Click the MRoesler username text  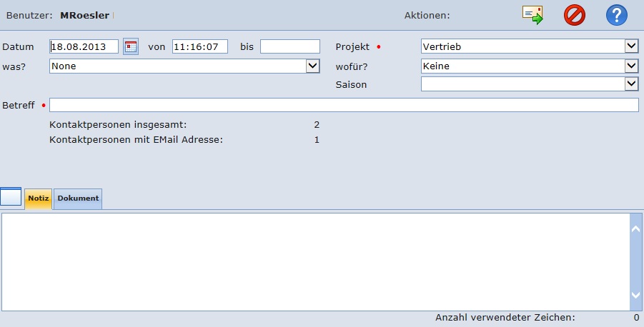[84, 15]
